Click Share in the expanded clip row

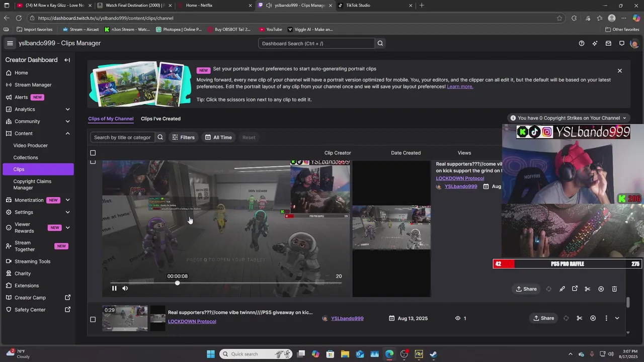point(526,289)
